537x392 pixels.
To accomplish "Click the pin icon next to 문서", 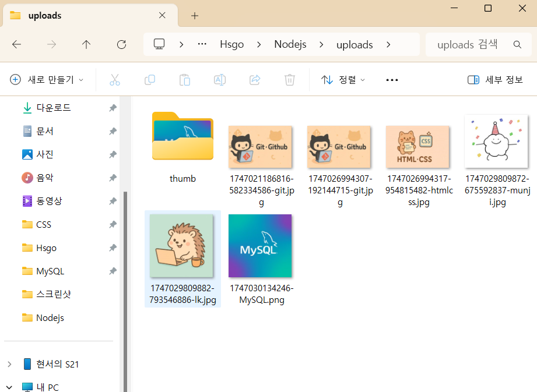I will coord(113,132).
